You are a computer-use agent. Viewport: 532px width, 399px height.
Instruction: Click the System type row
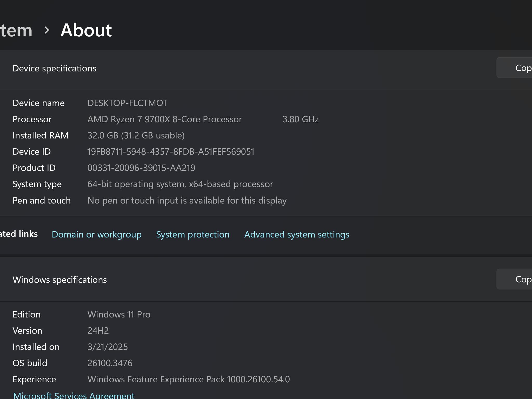pyautogui.click(x=180, y=184)
